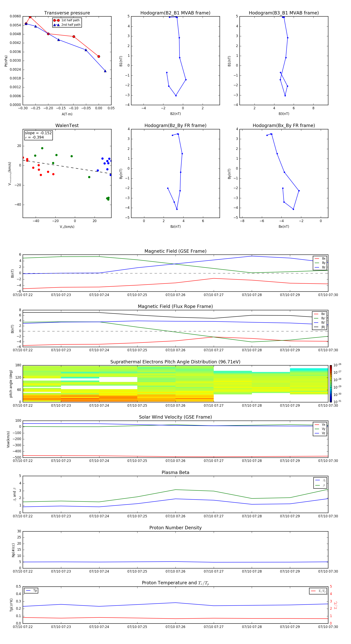Click the '10^-26' colorbar label
351x644 pixels.
click(x=337, y=365)
